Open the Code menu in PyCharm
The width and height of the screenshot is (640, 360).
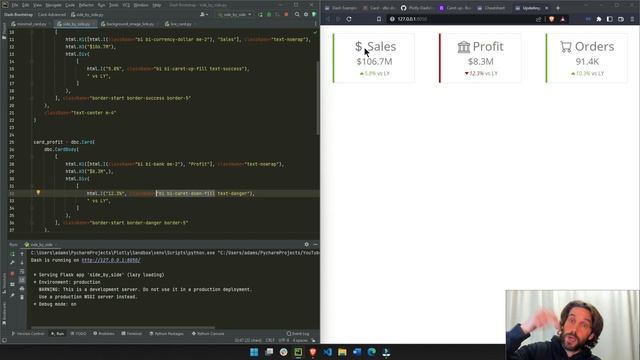click(70, 5)
